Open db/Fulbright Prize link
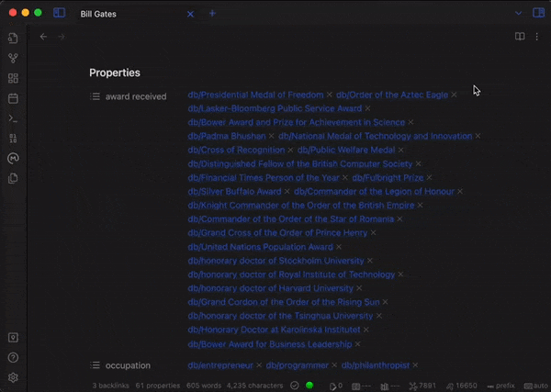This screenshot has width=551, height=392. point(388,178)
